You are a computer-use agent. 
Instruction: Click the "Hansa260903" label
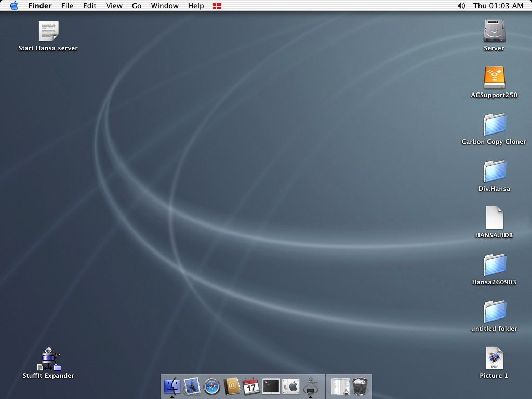(494, 282)
